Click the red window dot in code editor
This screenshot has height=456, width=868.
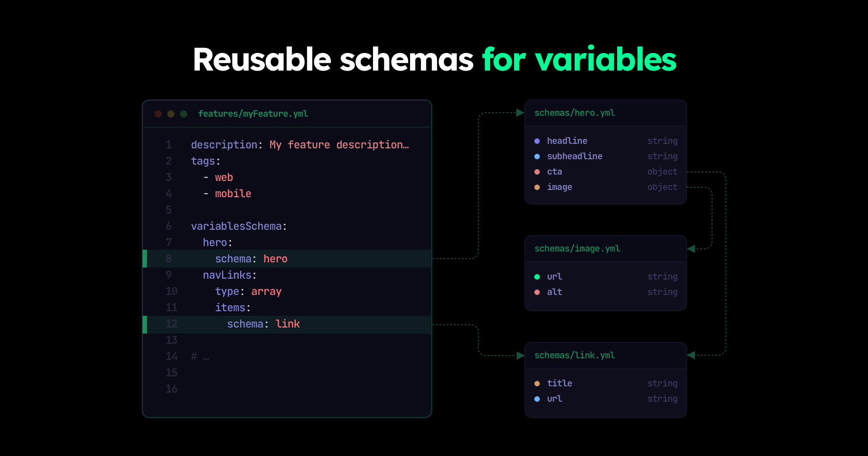point(158,114)
